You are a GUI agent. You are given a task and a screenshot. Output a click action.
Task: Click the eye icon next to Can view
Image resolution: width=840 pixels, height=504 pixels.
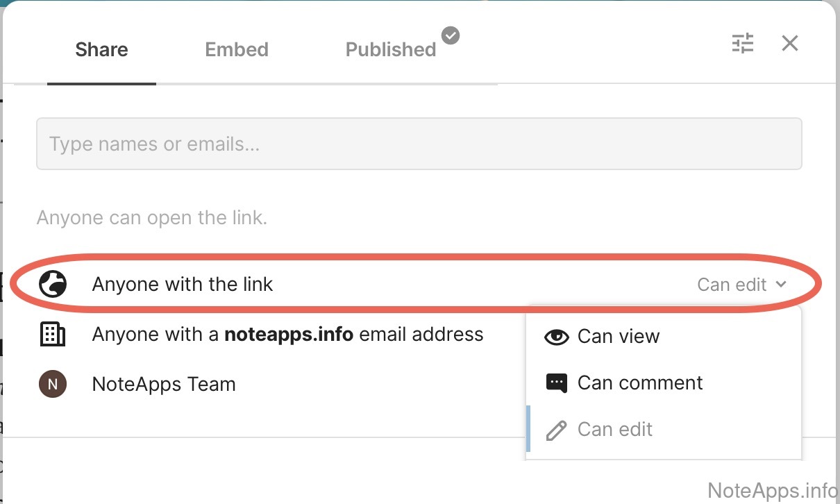(x=556, y=337)
